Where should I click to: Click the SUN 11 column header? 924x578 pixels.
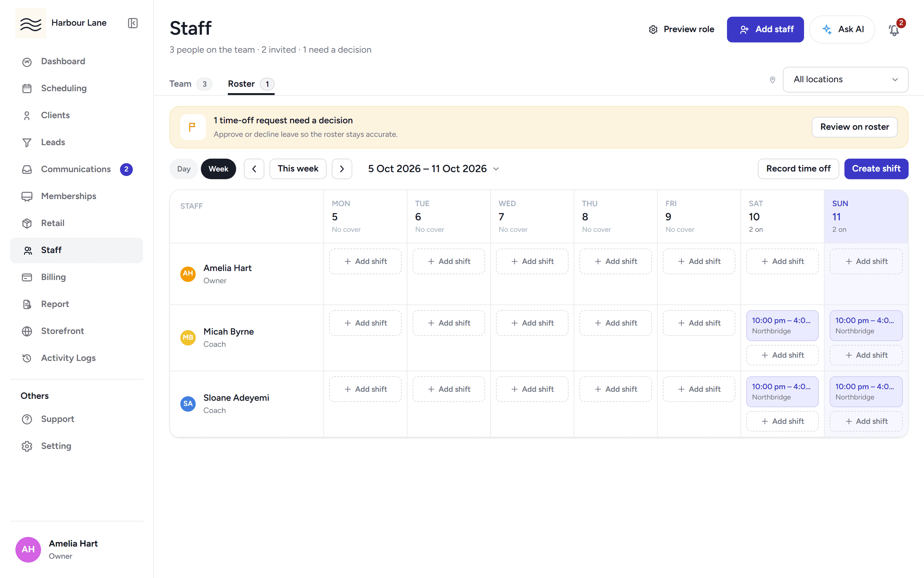[866, 216]
